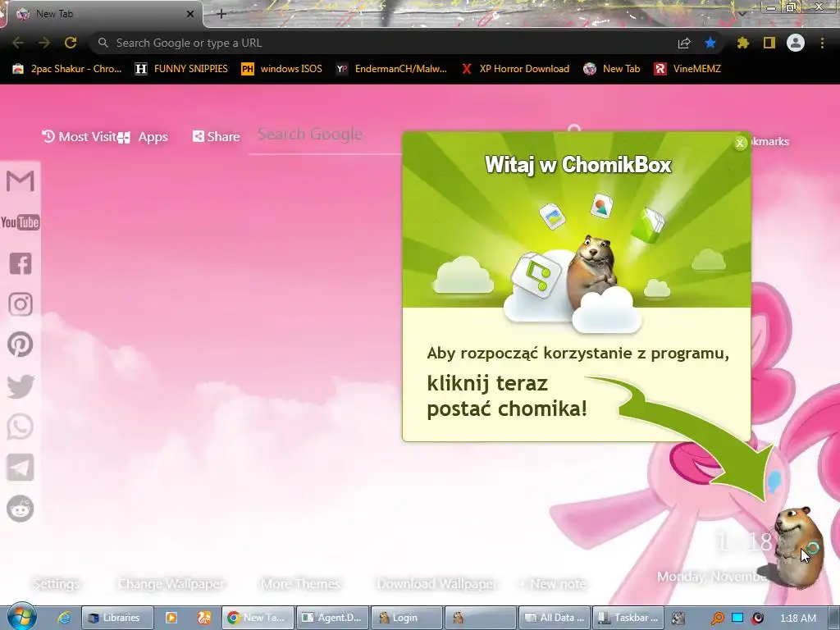Open the Chrome profile avatar menu
The width and height of the screenshot is (840, 630).
[x=796, y=43]
